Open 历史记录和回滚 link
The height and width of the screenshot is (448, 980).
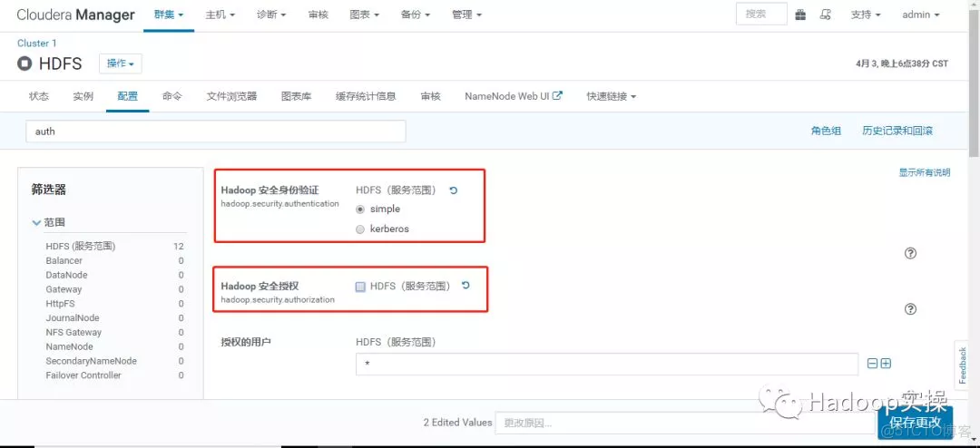pos(897,131)
